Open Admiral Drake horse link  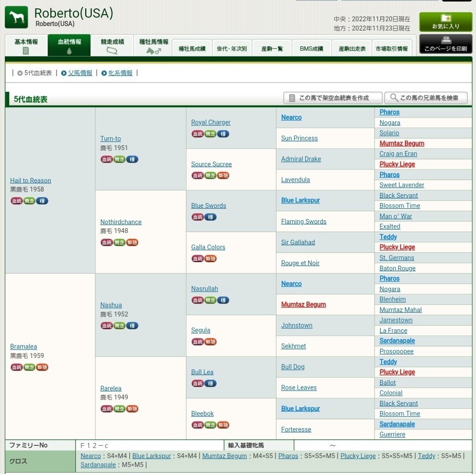(301, 159)
